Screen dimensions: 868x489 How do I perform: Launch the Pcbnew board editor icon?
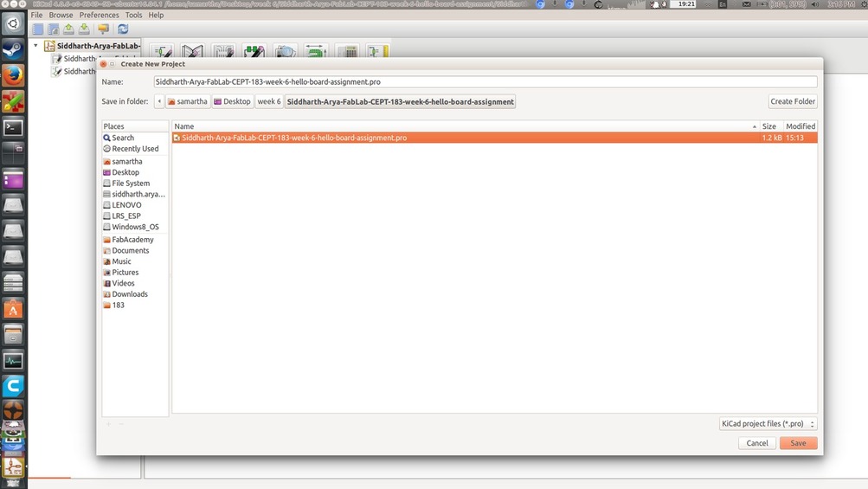point(223,52)
